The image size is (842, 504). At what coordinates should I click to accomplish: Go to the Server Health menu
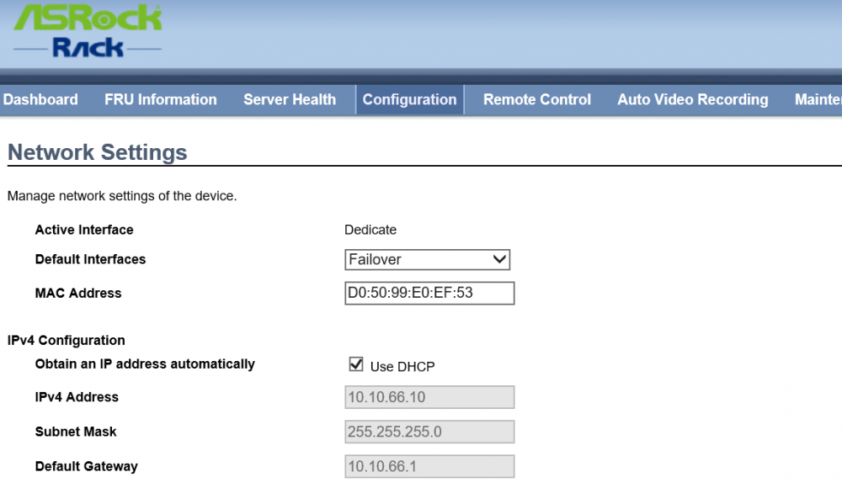click(290, 99)
